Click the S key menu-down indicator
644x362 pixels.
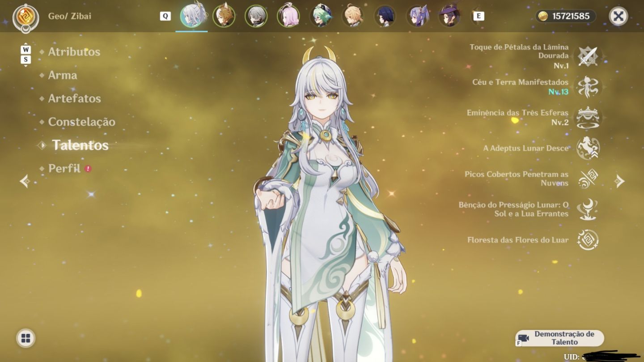click(26, 60)
